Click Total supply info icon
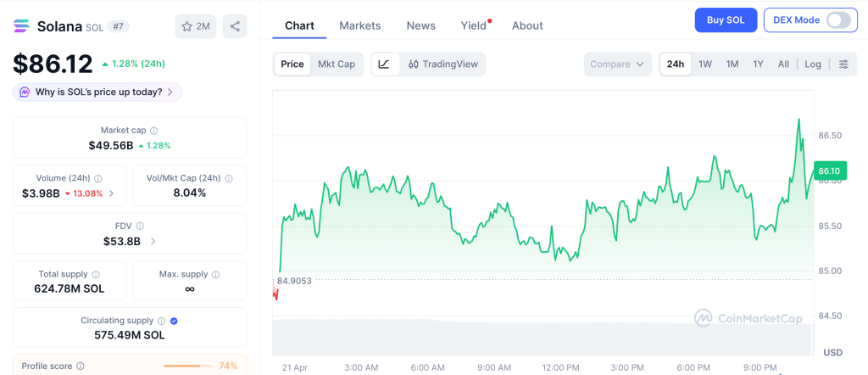This screenshot has width=868, height=375. tap(96, 275)
